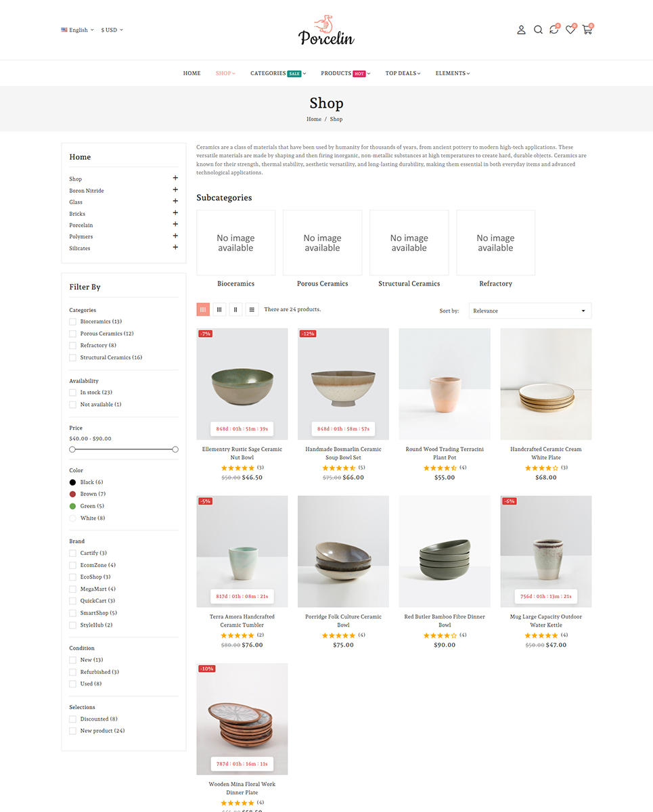Open the wishlist heart icon

[570, 30]
